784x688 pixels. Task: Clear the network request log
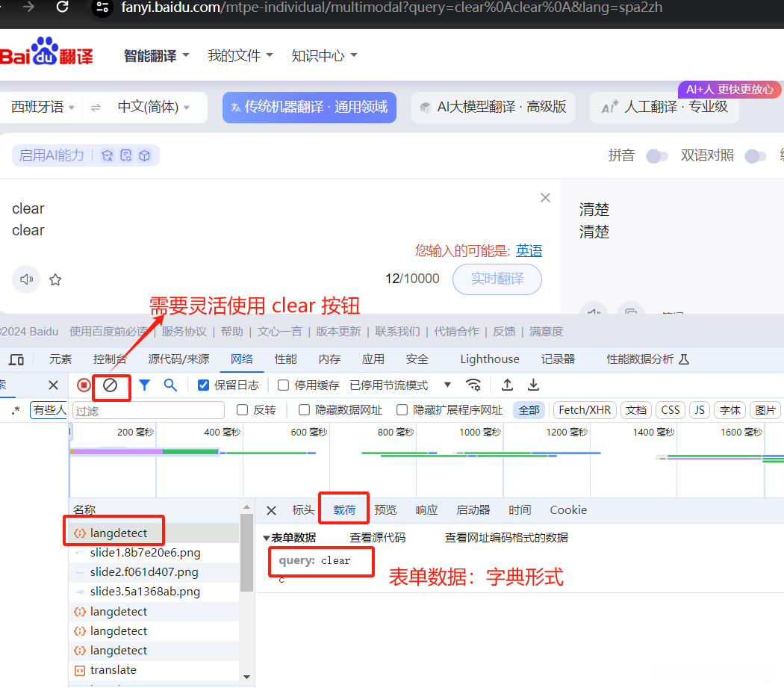click(x=112, y=385)
